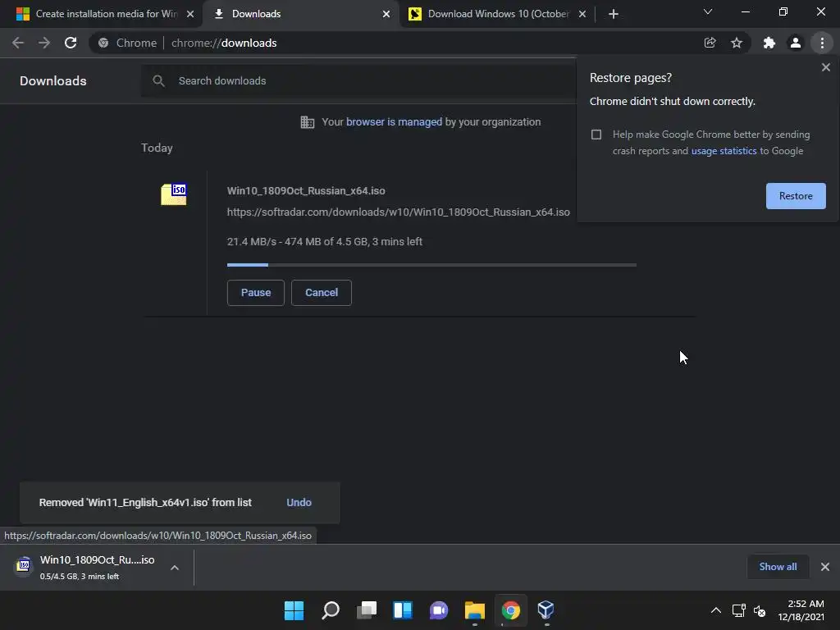The image size is (840, 630).
Task: Click Show all downloads
Action: (x=778, y=567)
